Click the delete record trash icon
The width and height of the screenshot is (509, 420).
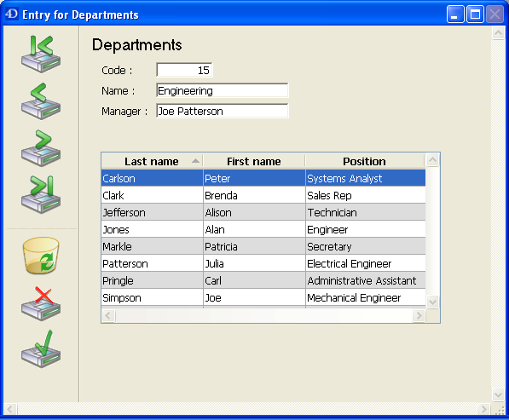tap(41, 256)
